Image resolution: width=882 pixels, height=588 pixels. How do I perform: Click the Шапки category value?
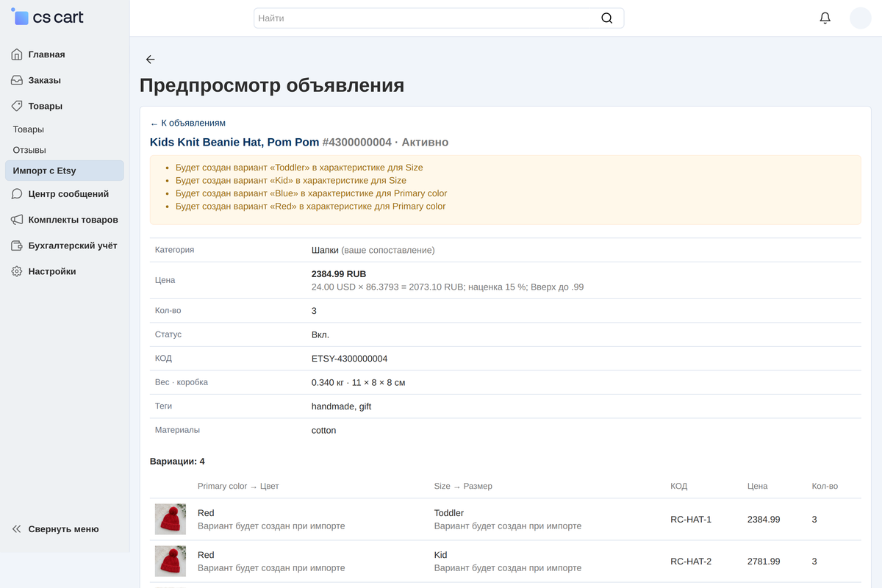coord(325,250)
